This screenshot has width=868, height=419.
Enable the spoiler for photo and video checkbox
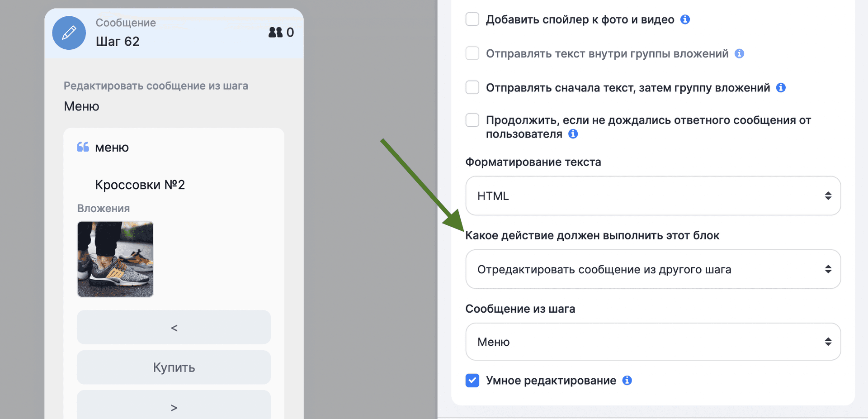coord(472,19)
